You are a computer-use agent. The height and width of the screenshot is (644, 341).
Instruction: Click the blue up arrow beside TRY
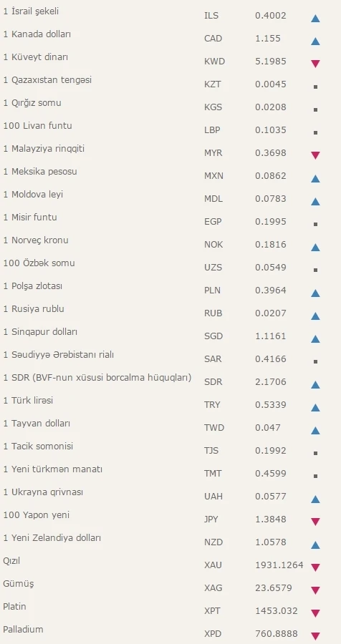pos(315,407)
